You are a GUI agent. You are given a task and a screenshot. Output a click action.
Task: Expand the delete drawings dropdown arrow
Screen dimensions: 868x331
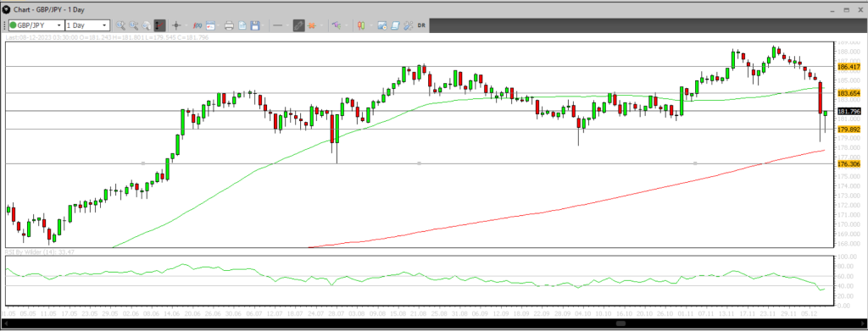tap(321, 25)
